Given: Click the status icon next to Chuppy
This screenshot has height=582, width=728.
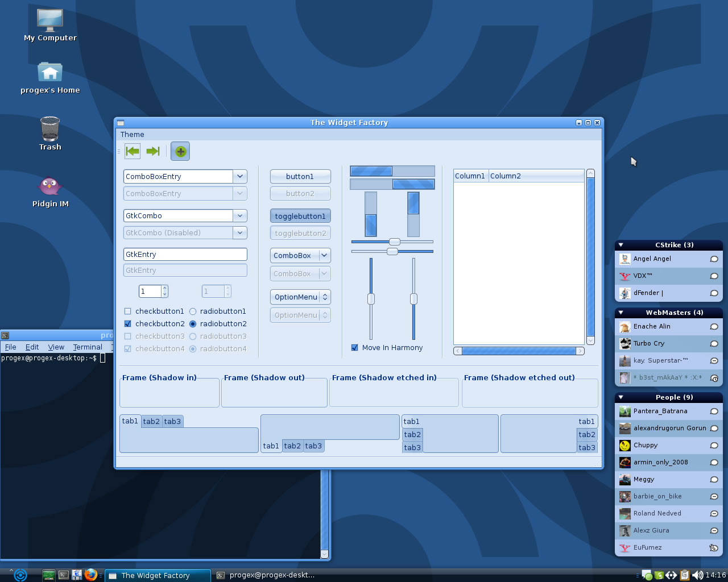Looking at the screenshot, I should (x=714, y=446).
